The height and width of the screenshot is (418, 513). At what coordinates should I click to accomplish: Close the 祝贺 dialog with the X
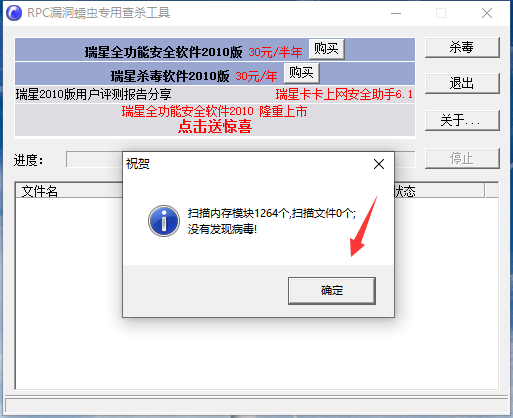(379, 164)
